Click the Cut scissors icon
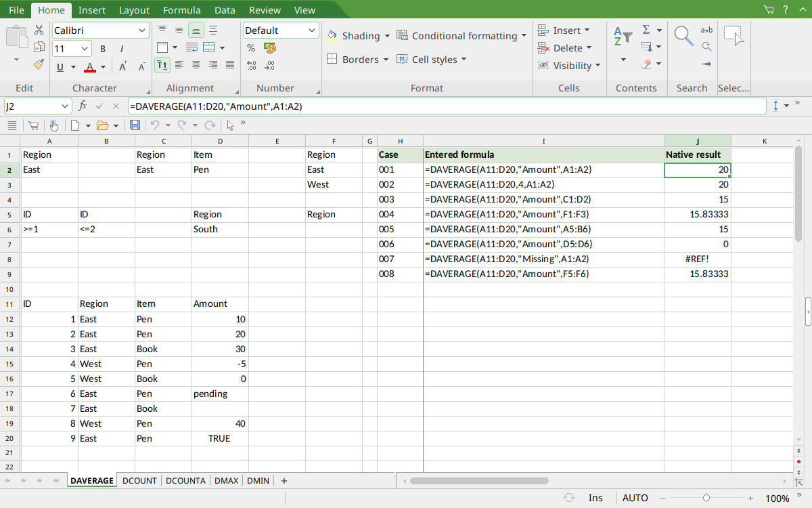Viewport: 812px width, 508px height. pyautogui.click(x=39, y=30)
